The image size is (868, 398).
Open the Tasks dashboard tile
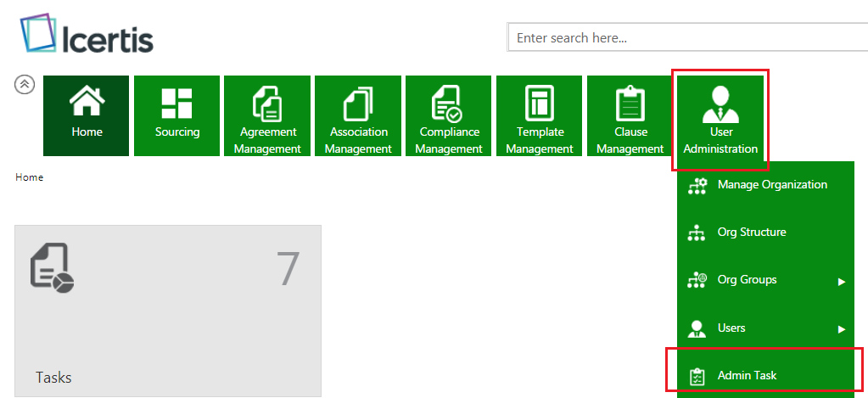tap(168, 311)
